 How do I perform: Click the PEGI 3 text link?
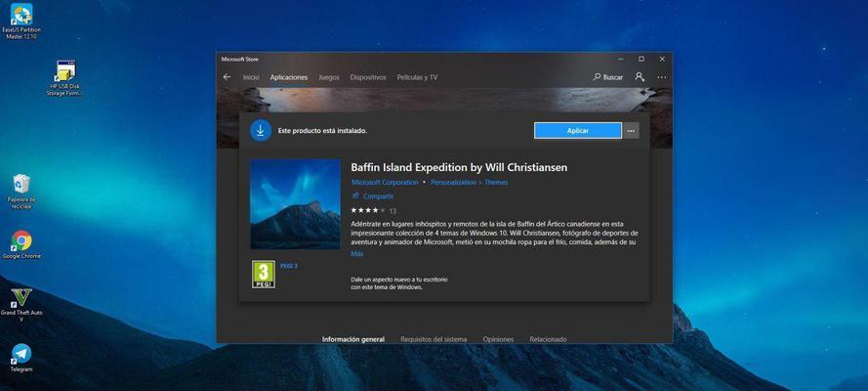click(289, 266)
